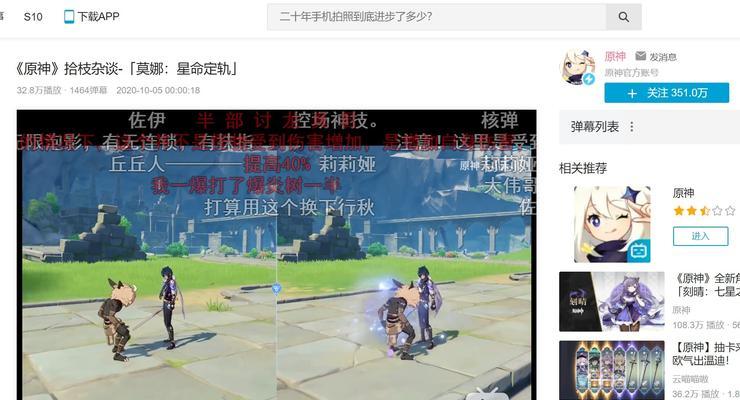Click the star rating of 原神 game
Viewport: 740px width, 400px height.
[704, 211]
